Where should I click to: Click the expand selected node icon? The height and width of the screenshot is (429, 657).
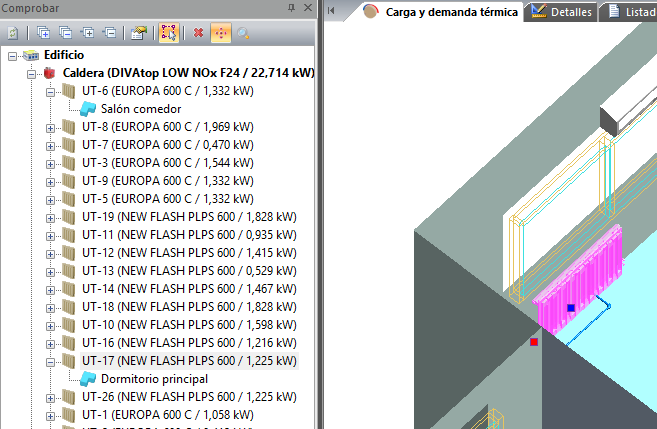88,33
